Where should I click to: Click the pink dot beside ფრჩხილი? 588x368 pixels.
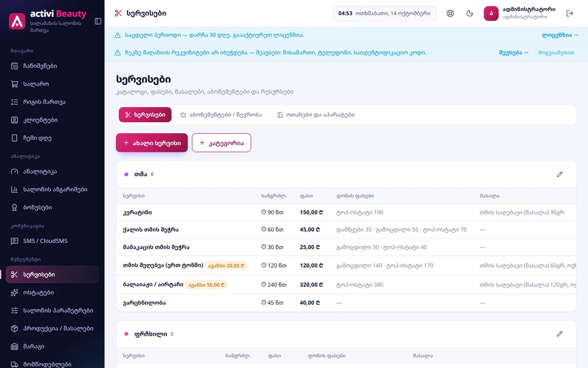coord(126,334)
